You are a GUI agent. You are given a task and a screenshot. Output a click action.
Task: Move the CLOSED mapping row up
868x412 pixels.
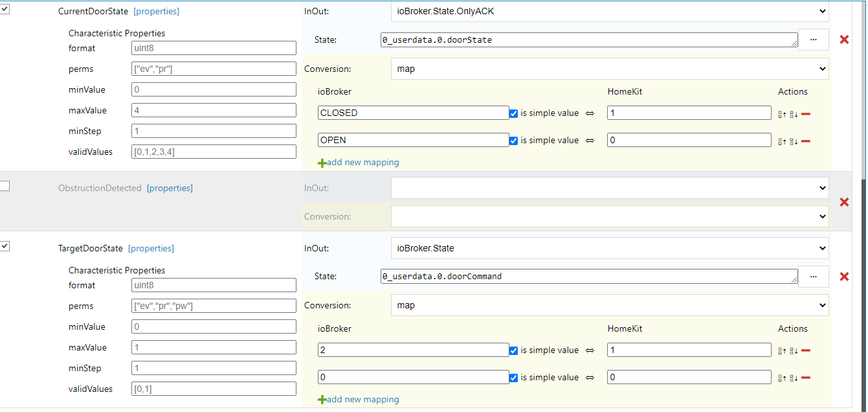[x=782, y=114]
